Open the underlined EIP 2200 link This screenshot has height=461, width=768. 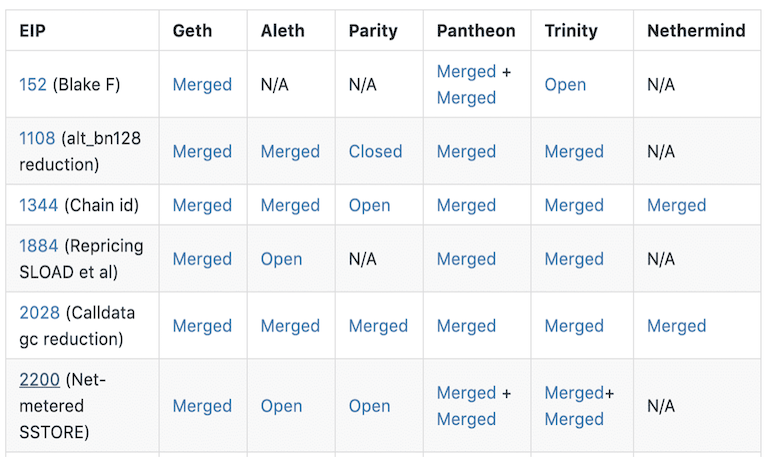point(40,380)
